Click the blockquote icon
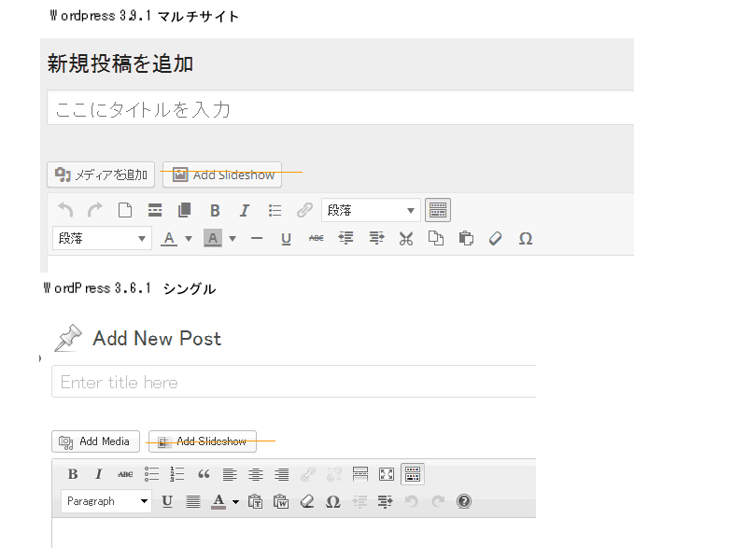 click(204, 474)
